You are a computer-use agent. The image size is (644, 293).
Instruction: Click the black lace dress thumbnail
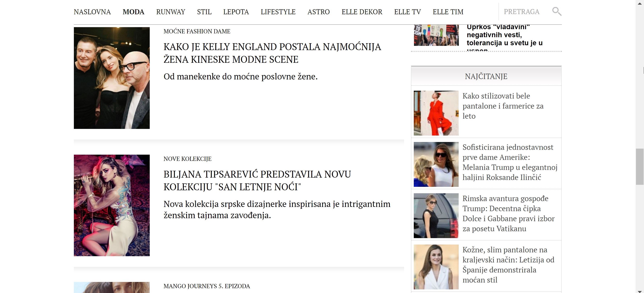(436, 216)
